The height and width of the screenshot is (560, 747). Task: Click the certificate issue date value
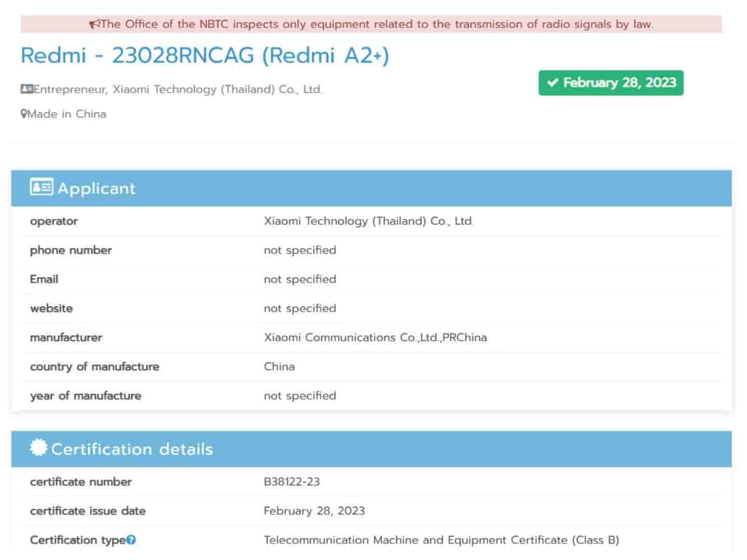314,511
